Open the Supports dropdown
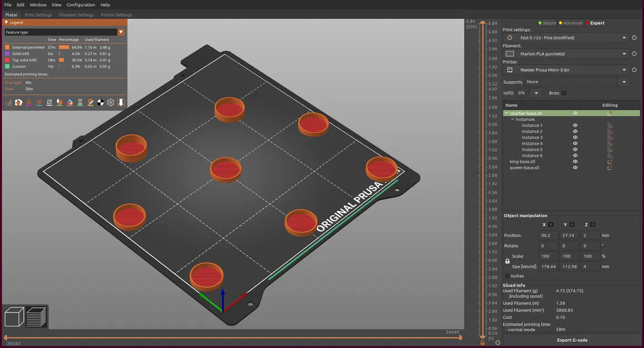The image size is (644, 348). point(624,82)
